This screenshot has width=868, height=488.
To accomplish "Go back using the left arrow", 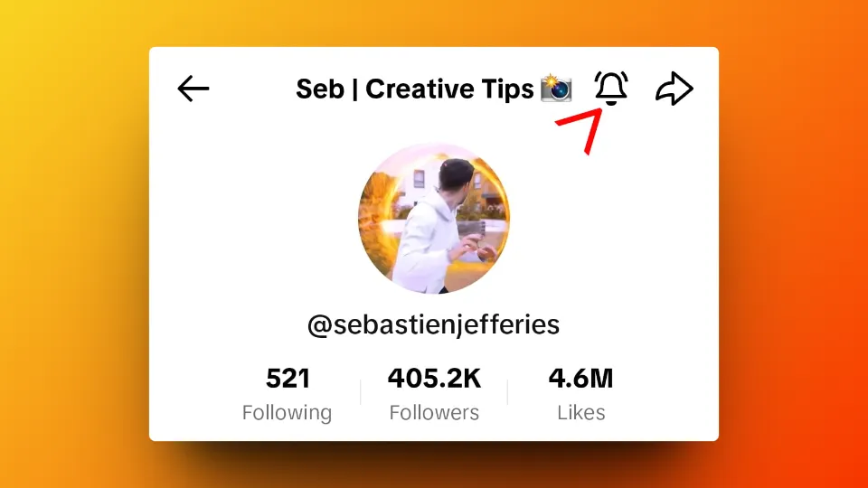I will click(193, 89).
